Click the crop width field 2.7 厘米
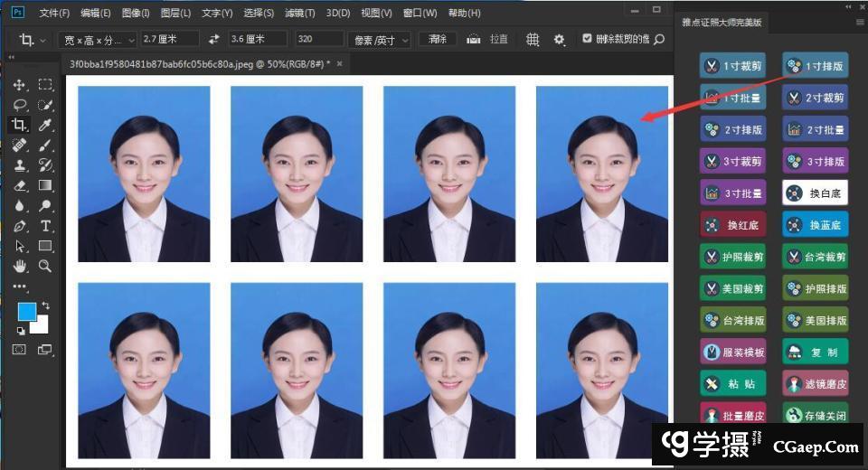 click(169, 39)
